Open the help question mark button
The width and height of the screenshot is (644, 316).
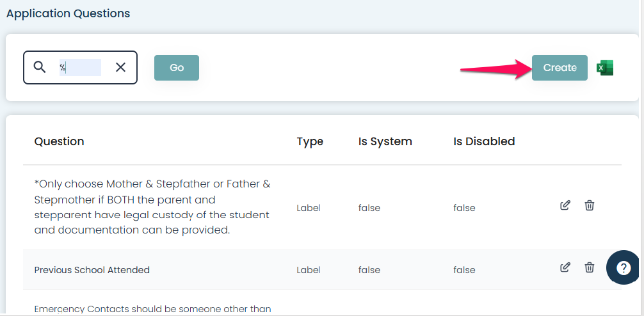tap(623, 268)
